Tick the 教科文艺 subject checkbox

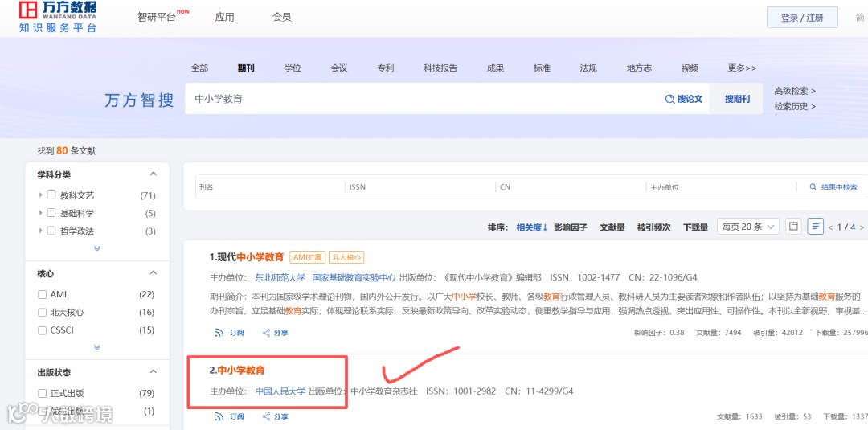point(51,195)
